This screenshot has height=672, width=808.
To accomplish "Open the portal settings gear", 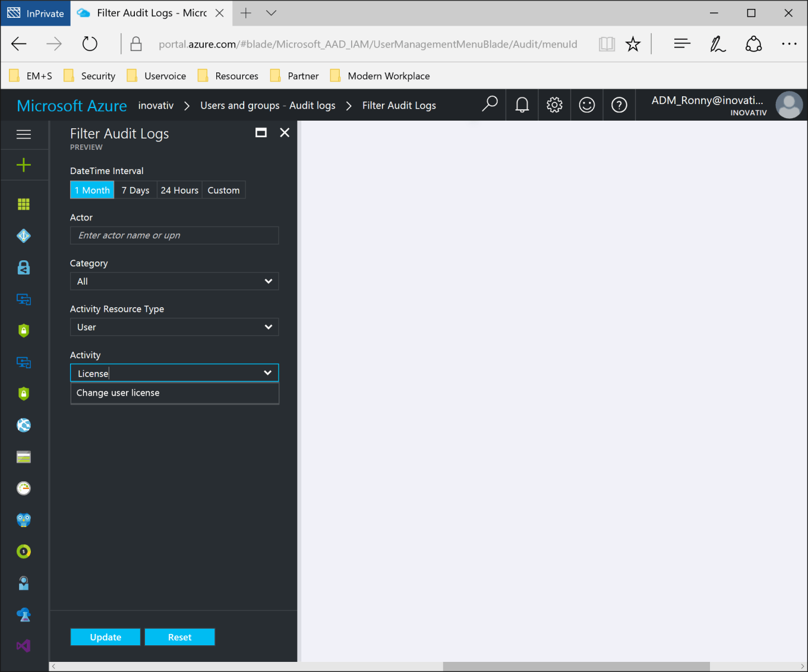I will pos(554,105).
